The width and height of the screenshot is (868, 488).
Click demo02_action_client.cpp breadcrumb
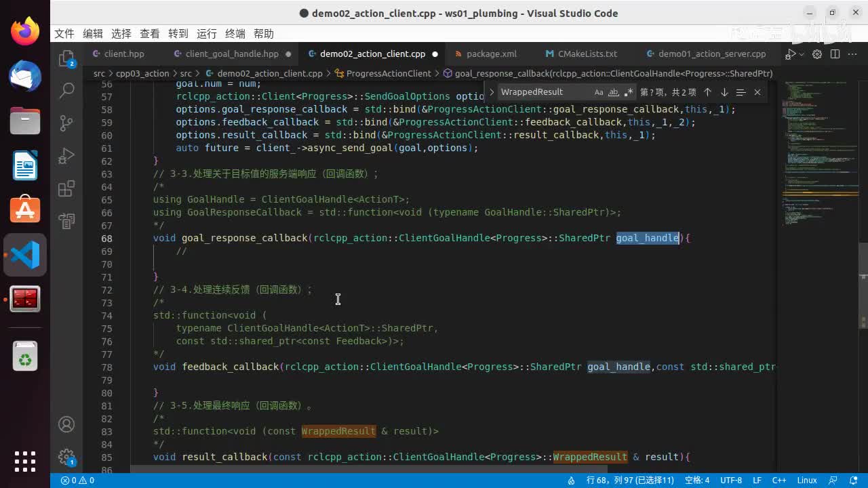pyautogui.click(x=270, y=73)
